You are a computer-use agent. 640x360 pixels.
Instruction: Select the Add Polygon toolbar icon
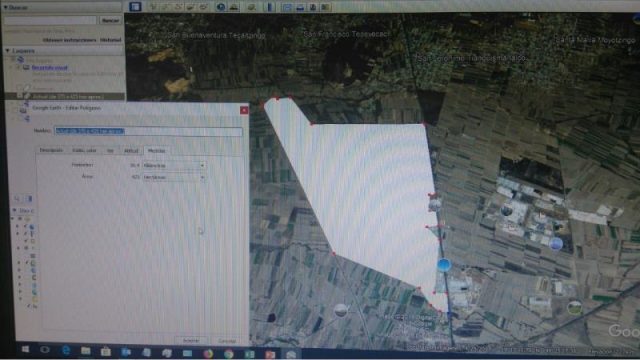166,7
